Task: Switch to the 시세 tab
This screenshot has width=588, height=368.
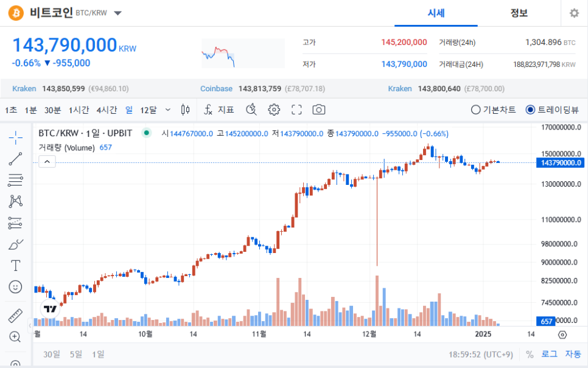Action: coord(436,13)
